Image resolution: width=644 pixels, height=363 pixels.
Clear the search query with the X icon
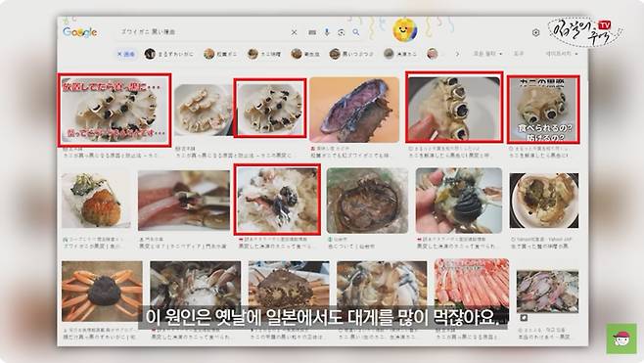pyautogui.click(x=294, y=32)
